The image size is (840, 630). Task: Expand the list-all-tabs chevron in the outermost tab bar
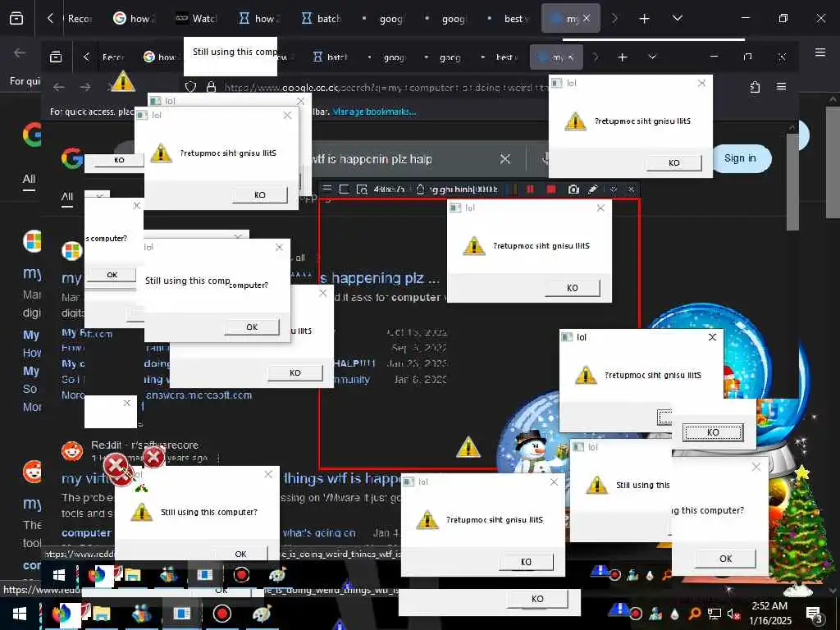677,18
